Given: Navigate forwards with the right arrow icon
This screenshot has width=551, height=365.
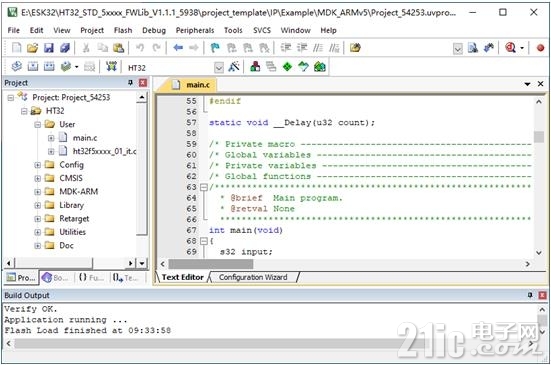Looking at the screenshot, I should point(194,47).
